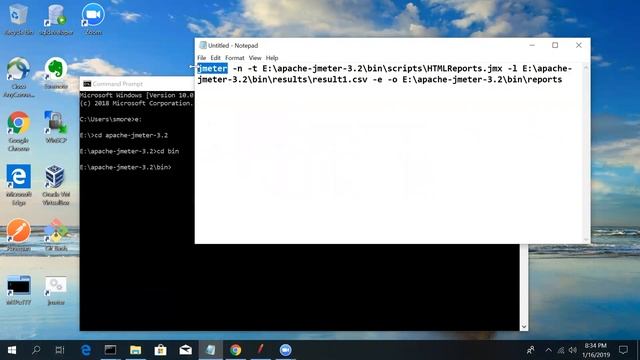This screenshot has height=360, width=640.
Task: Open the Help menu in Notepad
Action: pos(272,58)
